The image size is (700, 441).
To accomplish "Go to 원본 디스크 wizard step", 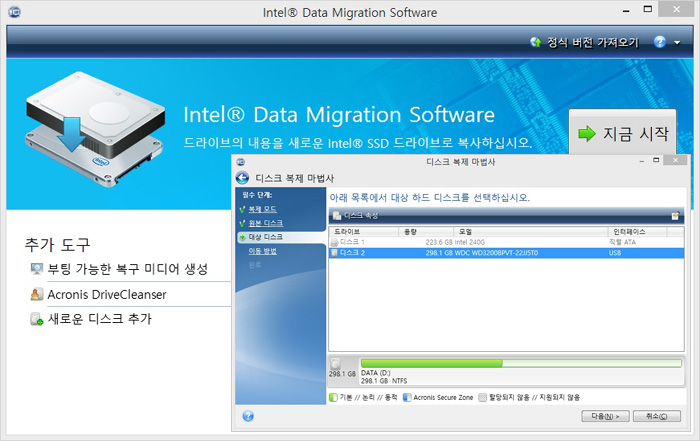I will tap(266, 223).
